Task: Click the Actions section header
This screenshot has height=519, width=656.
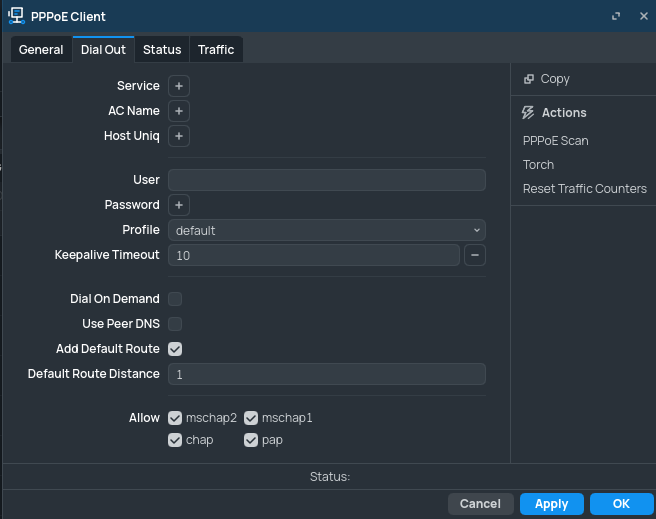Action: click(564, 112)
